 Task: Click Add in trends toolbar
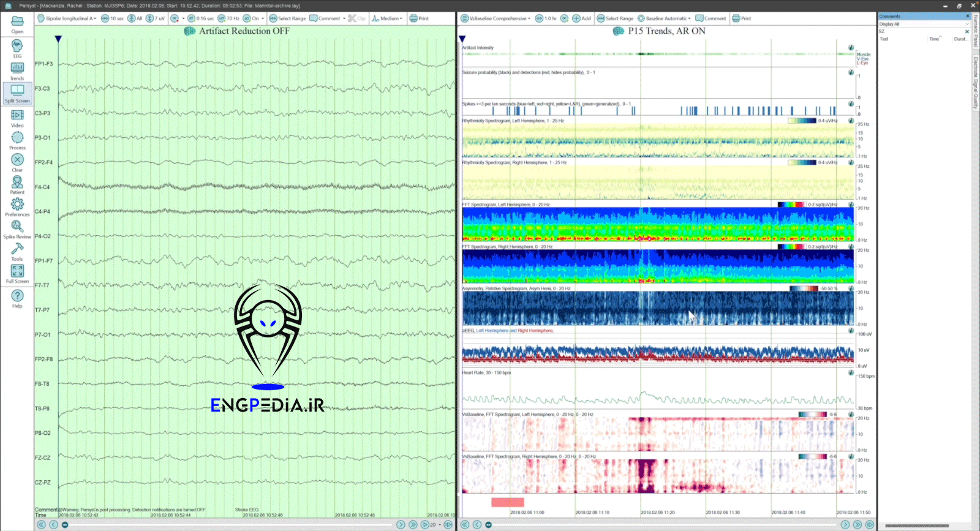click(x=581, y=18)
